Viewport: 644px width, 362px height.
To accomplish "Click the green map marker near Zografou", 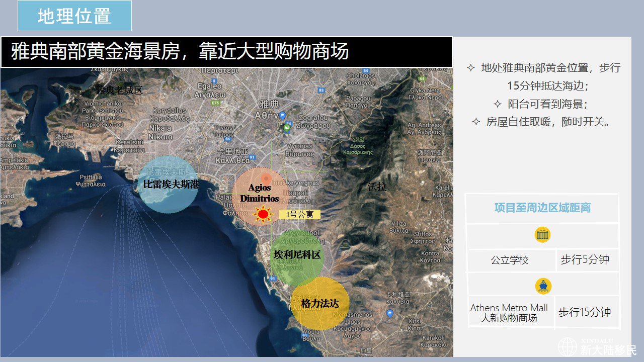I will pyautogui.click(x=287, y=128).
